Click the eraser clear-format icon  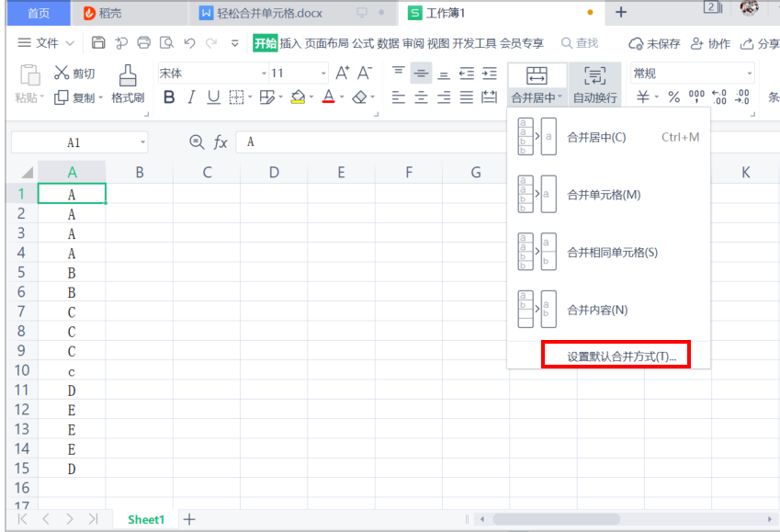point(359,97)
